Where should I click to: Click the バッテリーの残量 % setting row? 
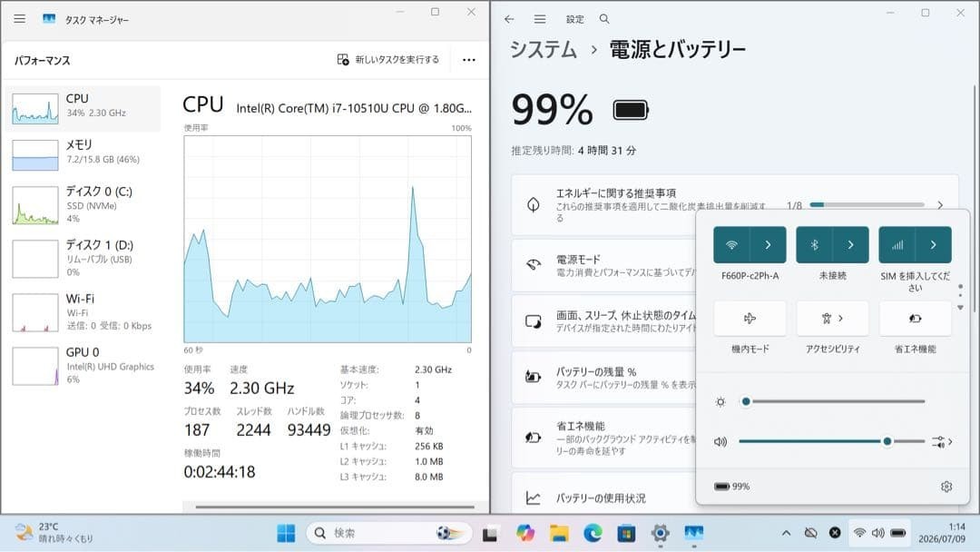click(x=603, y=377)
